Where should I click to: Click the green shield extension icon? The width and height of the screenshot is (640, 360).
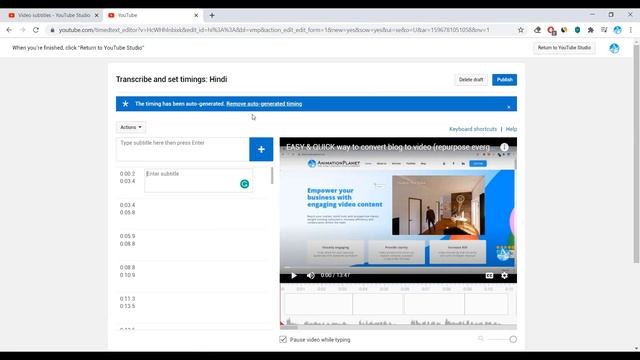tap(577, 30)
